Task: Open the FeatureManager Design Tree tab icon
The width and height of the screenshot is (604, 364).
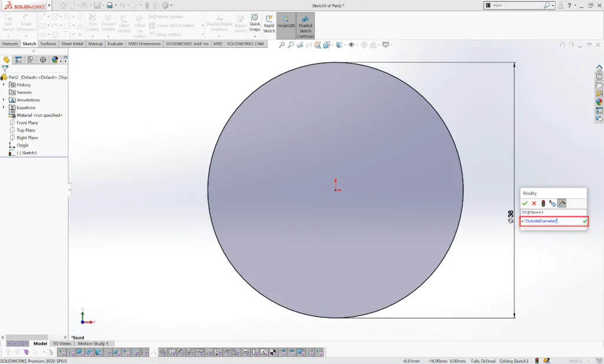Action: pyautogui.click(x=6, y=60)
